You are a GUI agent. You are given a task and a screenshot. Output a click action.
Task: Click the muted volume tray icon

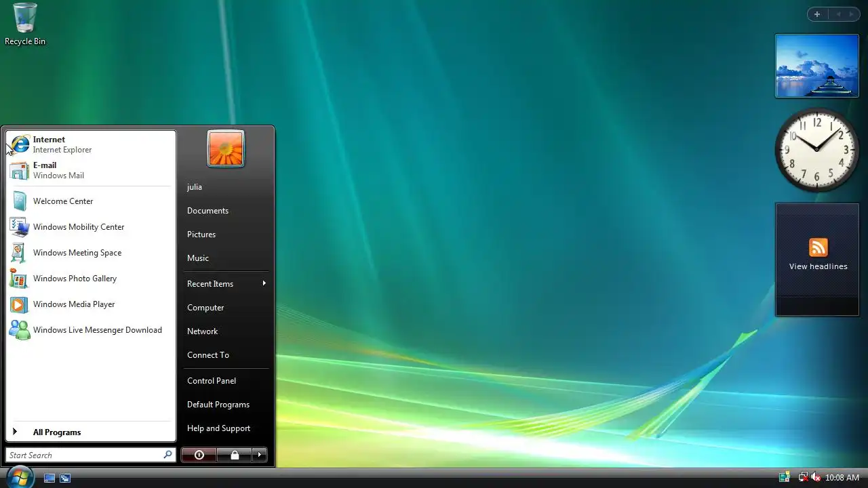click(816, 478)
